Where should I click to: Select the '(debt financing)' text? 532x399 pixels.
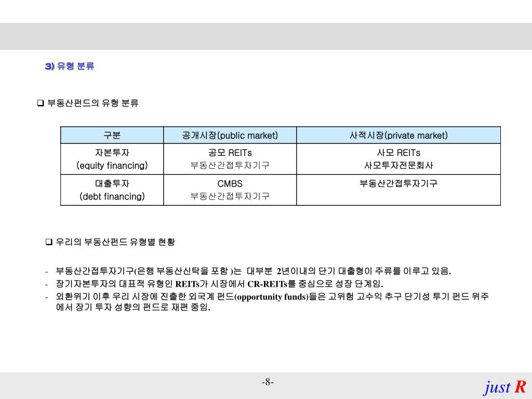[112, 196]
